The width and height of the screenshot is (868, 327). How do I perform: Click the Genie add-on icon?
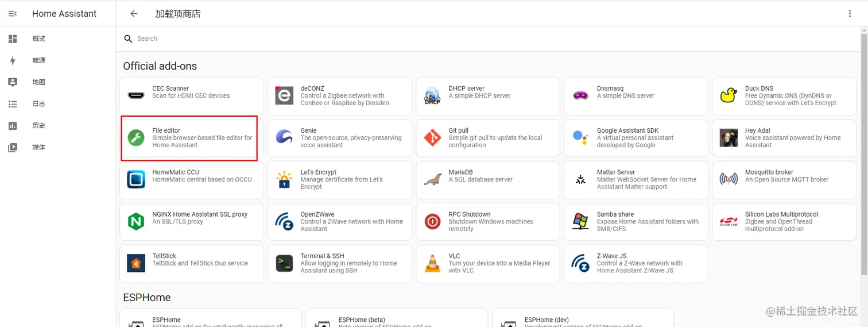click(284, 138)
